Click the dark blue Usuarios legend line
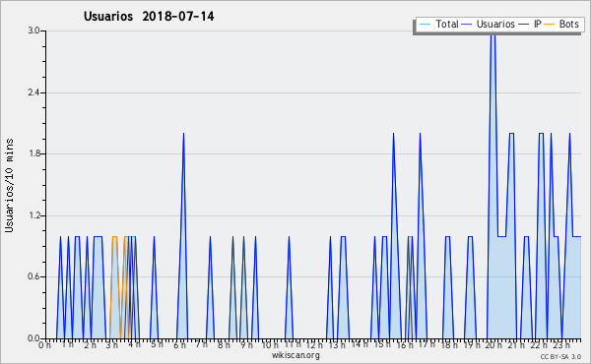 pos(467,25)
